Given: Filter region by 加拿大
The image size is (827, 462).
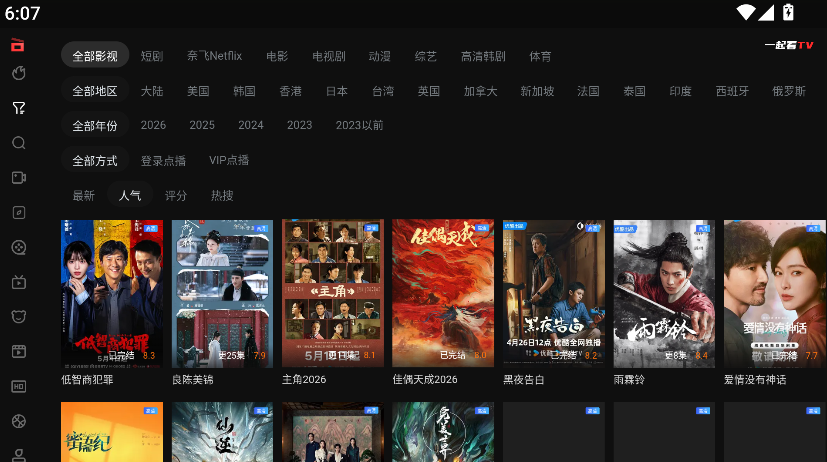Looking at the screenshot, I should tap(480, 91).
